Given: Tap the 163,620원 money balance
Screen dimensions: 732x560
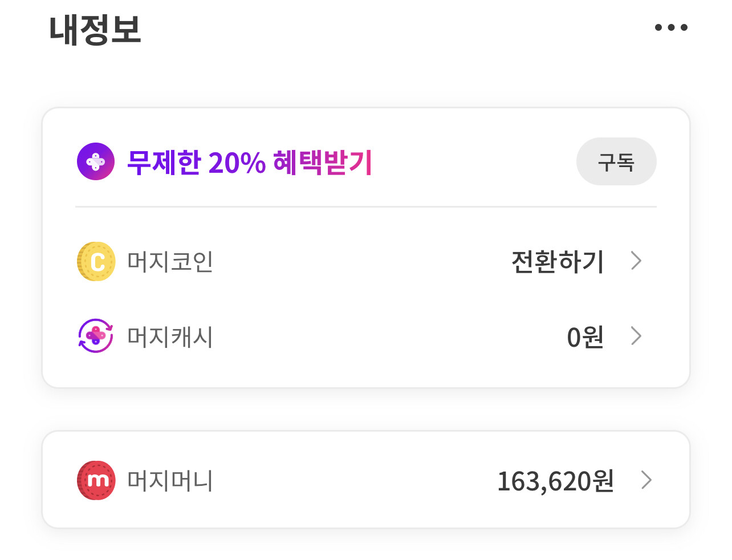Looking at the screenshot, I should 555,481.
